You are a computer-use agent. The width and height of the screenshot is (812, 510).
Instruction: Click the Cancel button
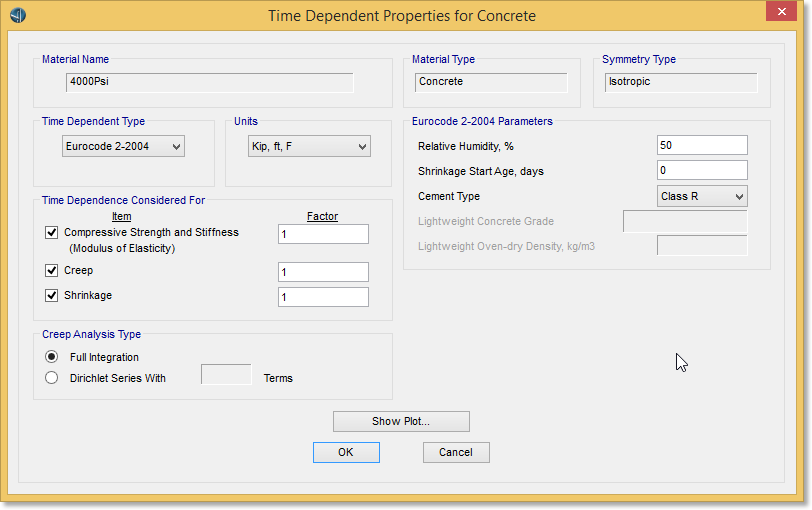pos(455,452)
